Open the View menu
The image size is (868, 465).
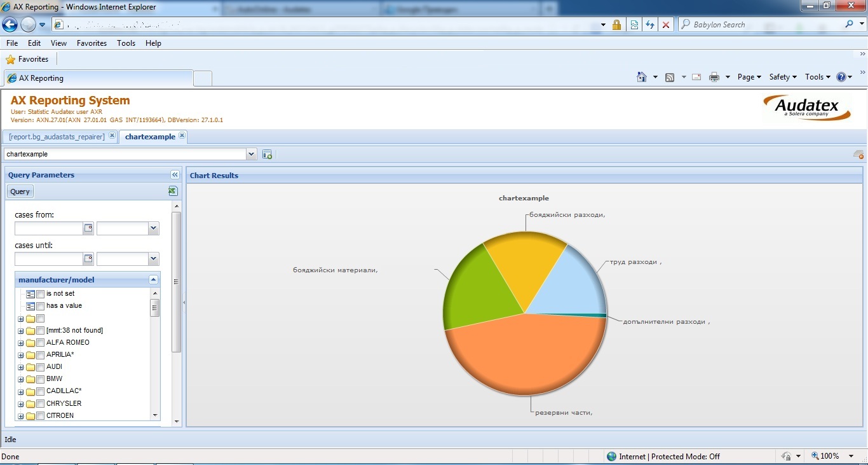pyautogui.click(x=58, y=43)
